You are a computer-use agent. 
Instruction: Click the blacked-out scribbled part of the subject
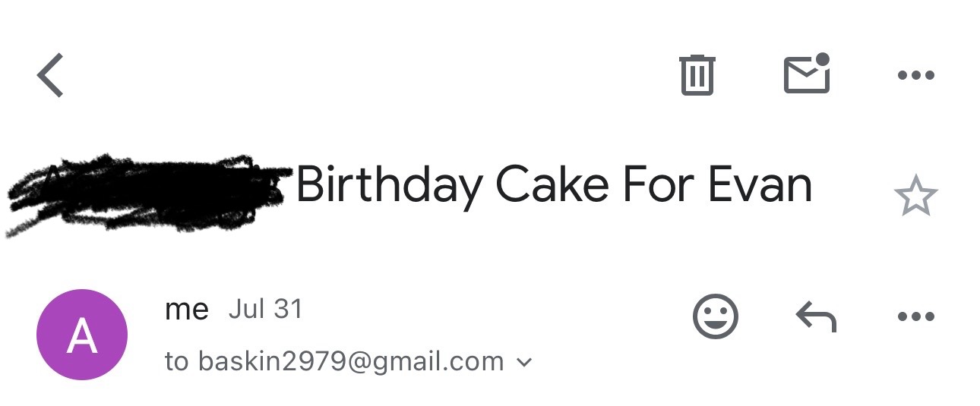pos(144,190)
